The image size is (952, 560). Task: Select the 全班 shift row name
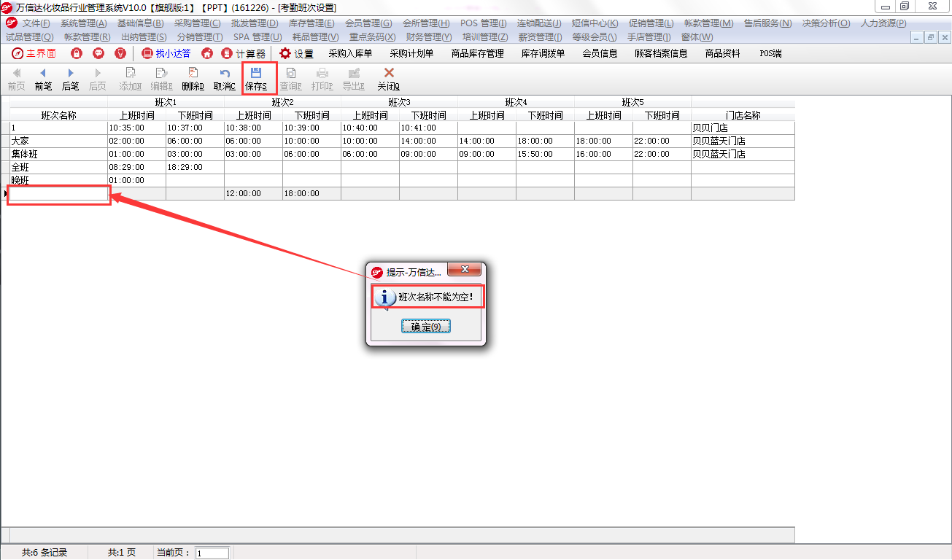coord(58,167)
